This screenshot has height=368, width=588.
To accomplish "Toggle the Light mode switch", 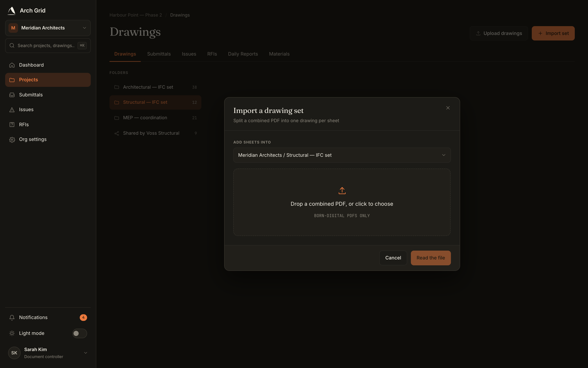I will point(80,333).
